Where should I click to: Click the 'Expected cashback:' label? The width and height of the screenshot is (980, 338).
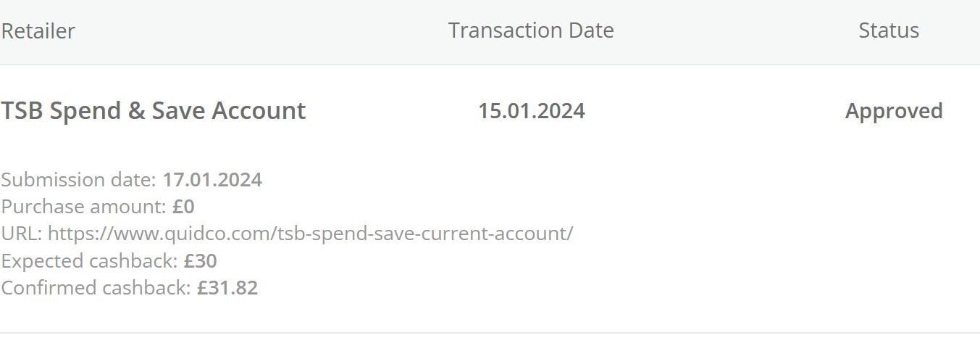[x=89, y=260]
